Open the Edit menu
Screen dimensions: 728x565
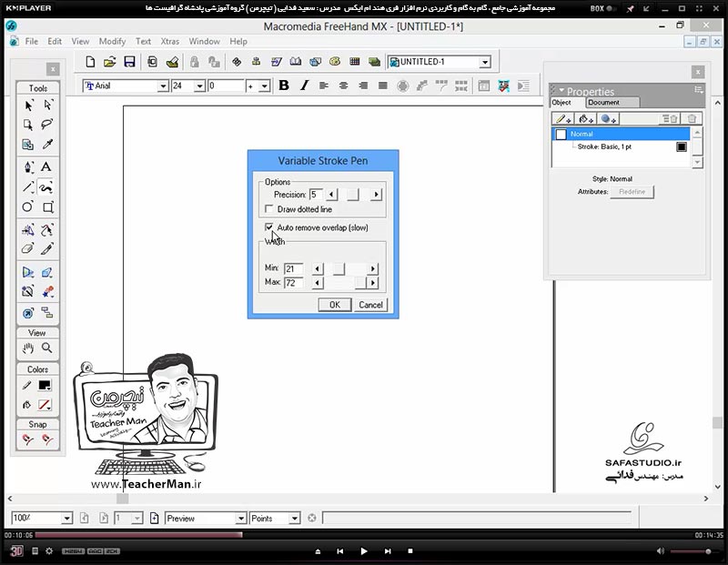(x=55, y=41)
